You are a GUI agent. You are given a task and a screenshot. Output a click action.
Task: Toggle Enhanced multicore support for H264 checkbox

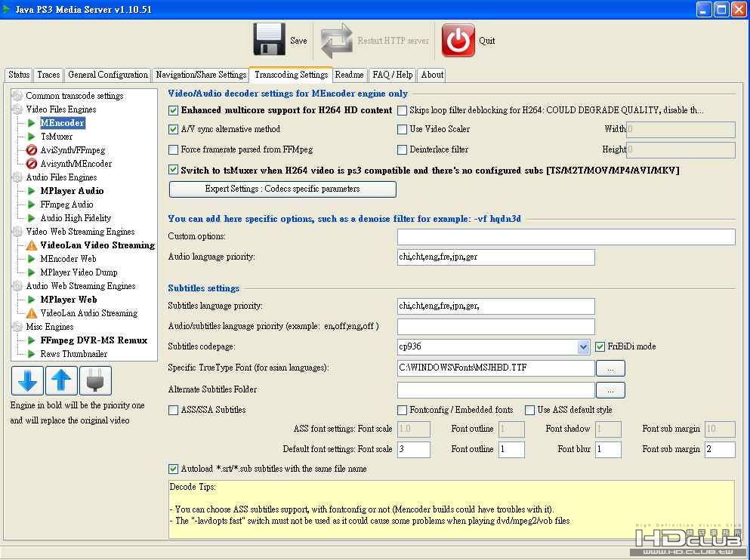[173, 110]
